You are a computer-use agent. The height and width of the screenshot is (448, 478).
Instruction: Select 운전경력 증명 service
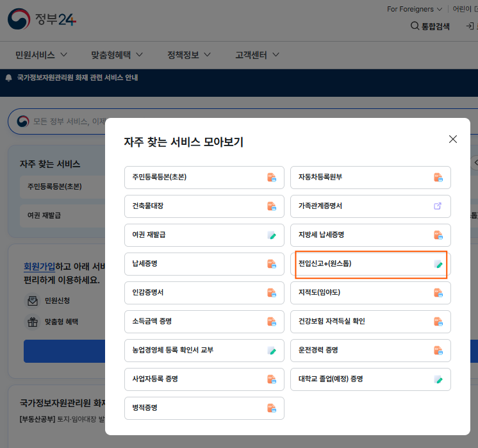tap(370, 351)
